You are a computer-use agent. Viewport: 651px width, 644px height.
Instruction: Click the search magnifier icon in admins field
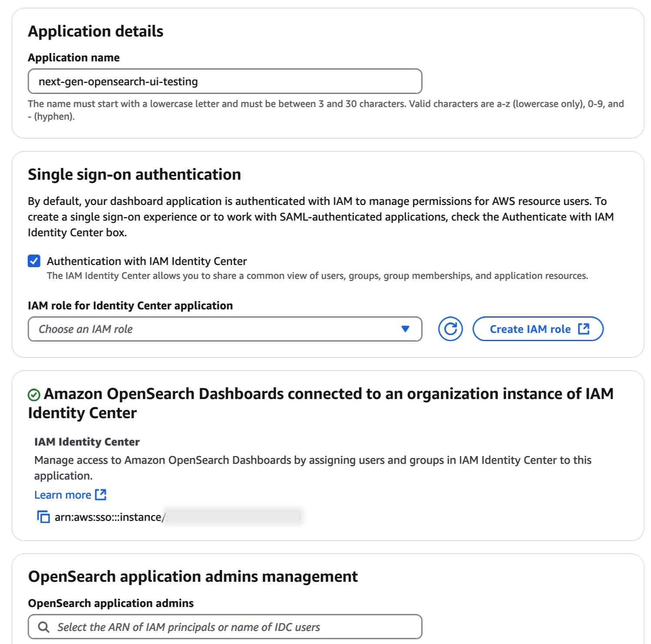coord(43,627)
